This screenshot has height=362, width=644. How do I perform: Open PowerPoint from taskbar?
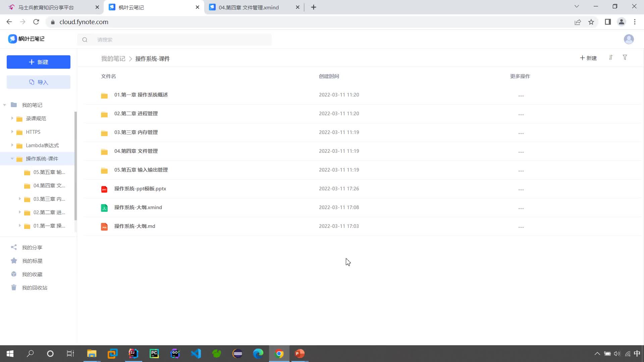[x=300, y=354]
